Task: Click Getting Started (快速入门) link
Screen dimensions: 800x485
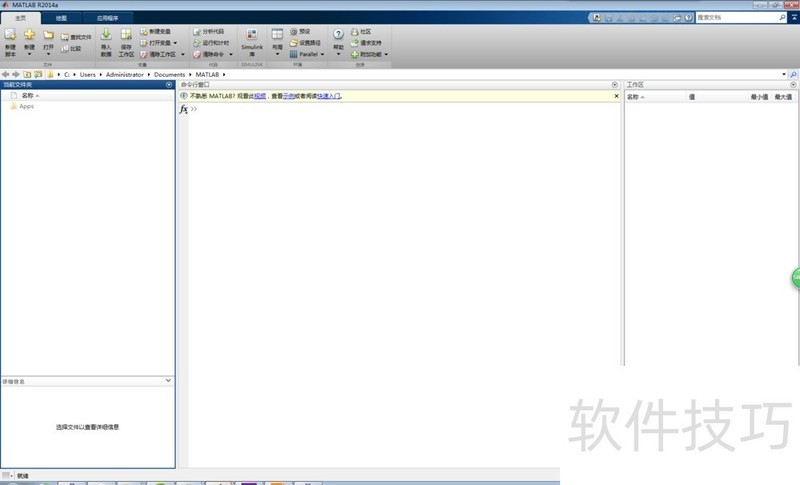Action: click(x=329, y=96)
